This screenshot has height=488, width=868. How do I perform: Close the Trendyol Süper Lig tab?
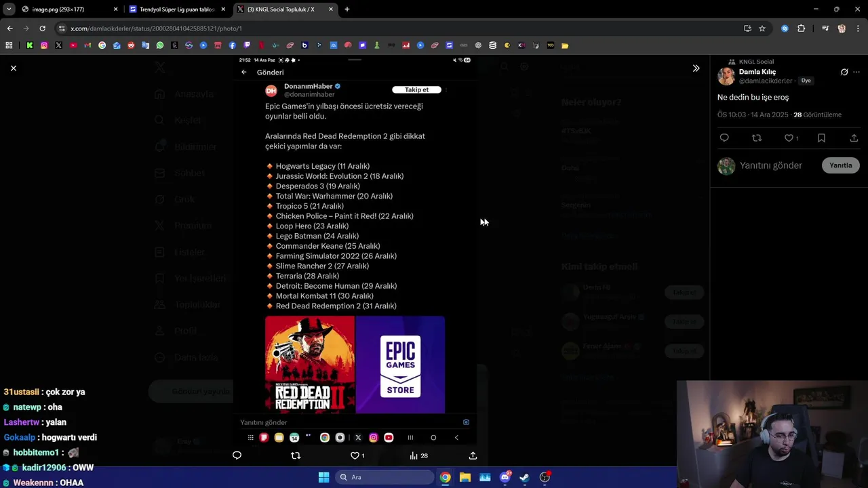click(x=223, y=9)
